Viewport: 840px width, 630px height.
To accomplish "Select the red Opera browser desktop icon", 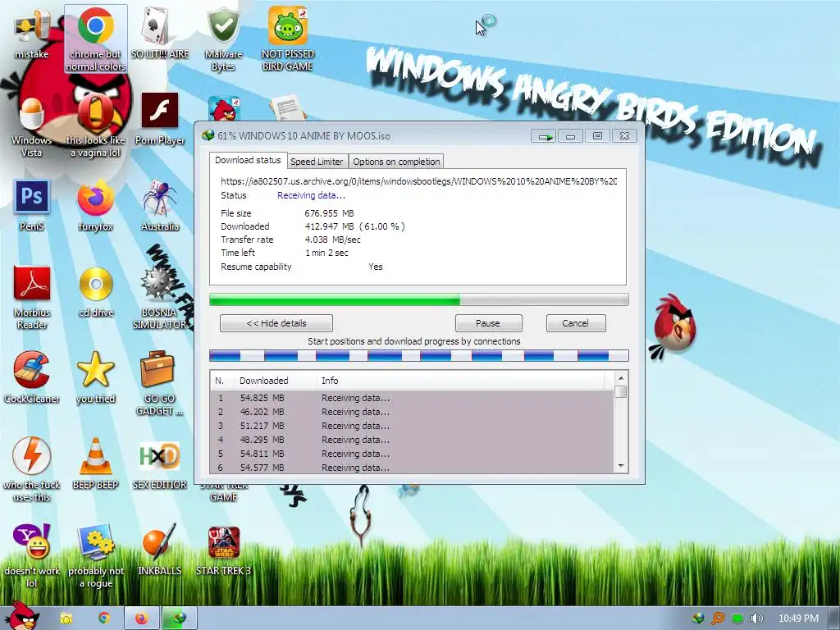I will click(x=95, y=126).
